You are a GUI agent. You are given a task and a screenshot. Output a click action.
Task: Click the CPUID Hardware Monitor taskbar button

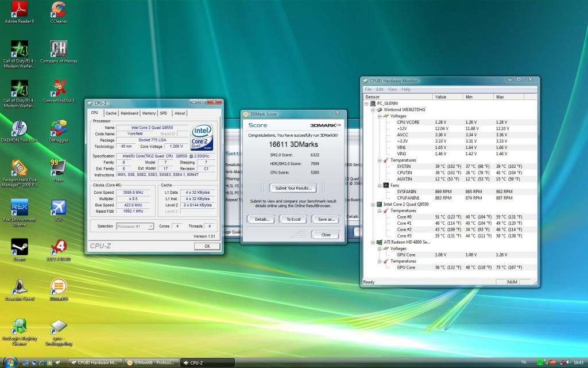tap(95, 363)
